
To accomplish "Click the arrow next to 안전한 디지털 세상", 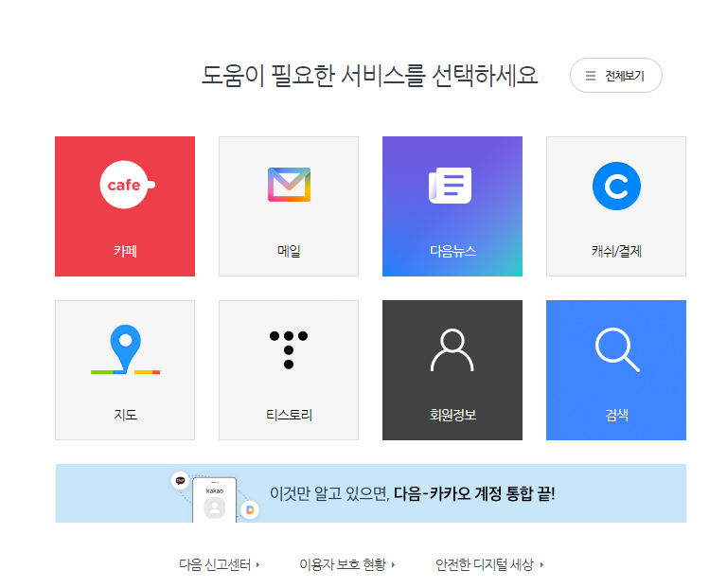I will 541,565.
